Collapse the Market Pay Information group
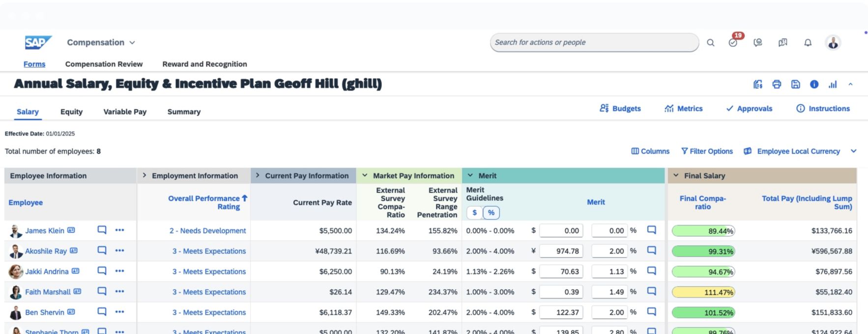Viewport: 868px width, 334px height. [x=365, y=175]
